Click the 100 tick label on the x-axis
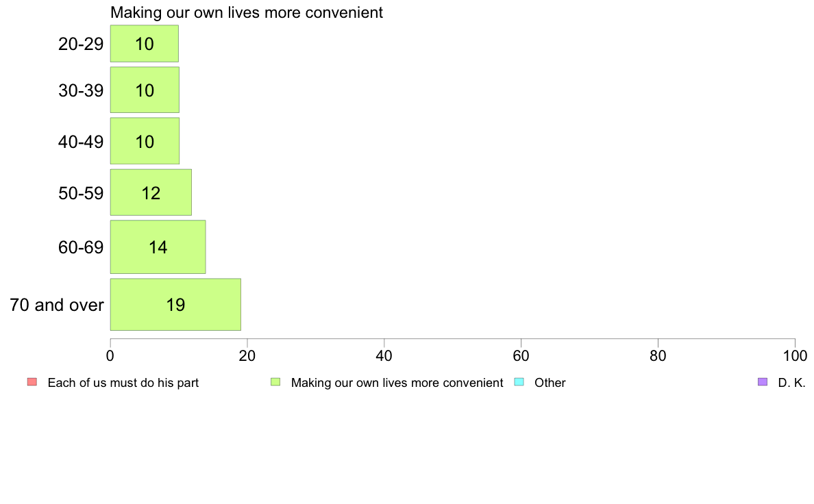814x504 pixels. (795, 355)
